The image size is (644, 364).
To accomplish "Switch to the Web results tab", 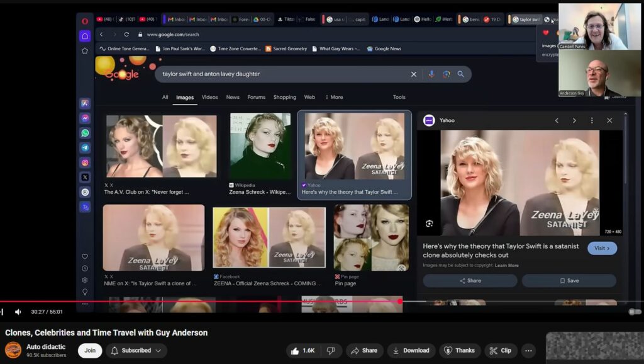I will [x=309, y=97].
